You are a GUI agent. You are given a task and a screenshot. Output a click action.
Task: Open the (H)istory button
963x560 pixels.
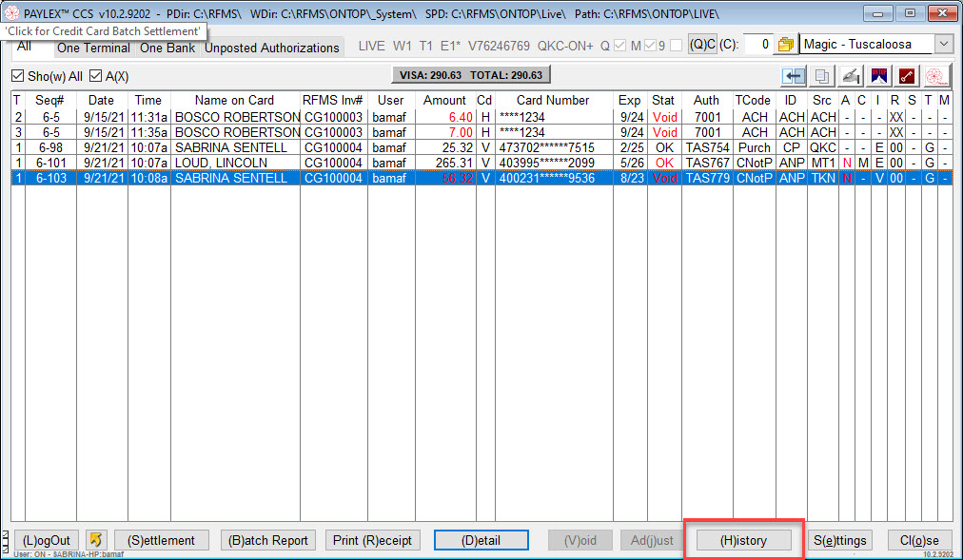743,540
